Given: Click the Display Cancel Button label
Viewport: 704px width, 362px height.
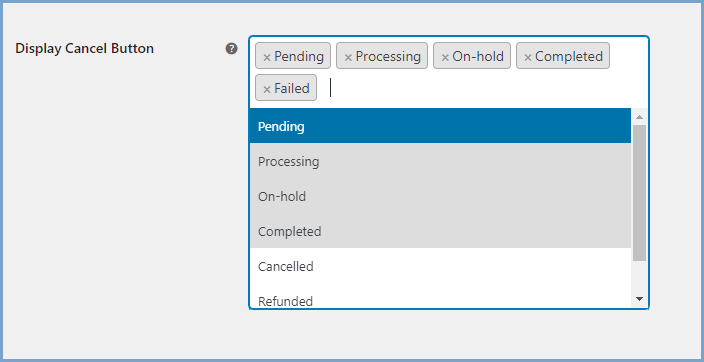Looking at the screenshot, I should (x=84, y=49).
